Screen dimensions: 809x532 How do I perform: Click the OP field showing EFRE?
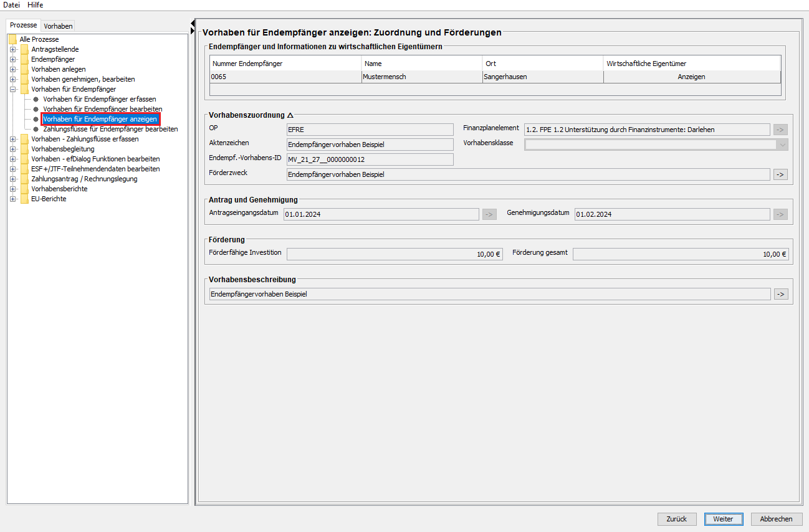point(370,130)
